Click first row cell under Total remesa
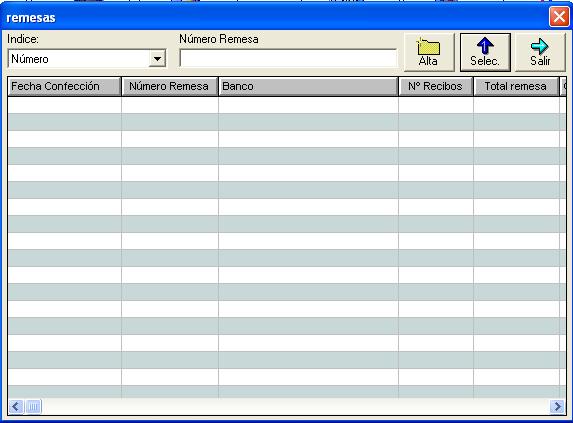Screen dimensions: 573x423 516,105
